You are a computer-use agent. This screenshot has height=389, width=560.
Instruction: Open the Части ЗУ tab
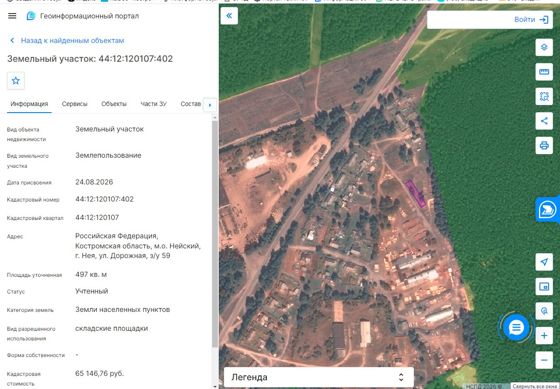[153, 104]
